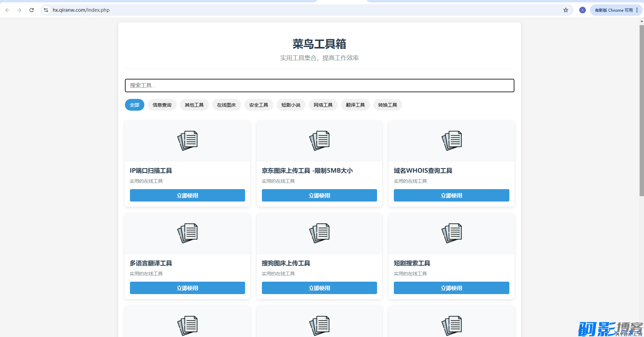Switch to the 在线图床 category
644x337 pixels.
[226, 105]
